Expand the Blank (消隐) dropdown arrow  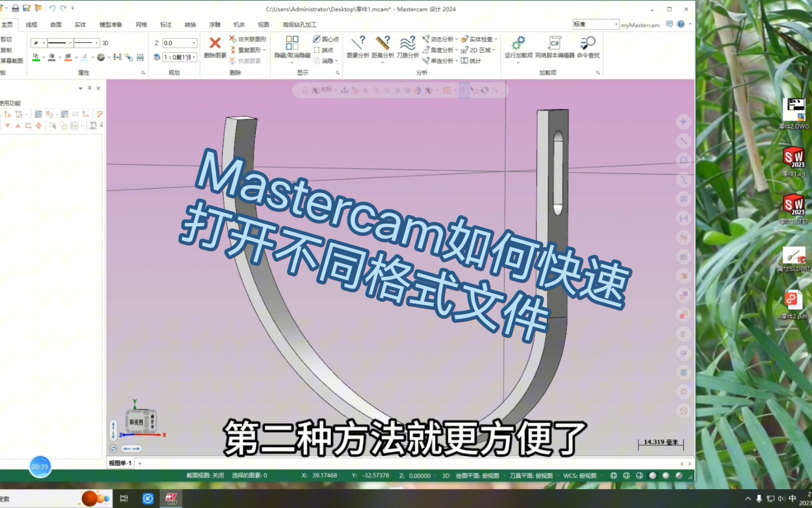click(336, 61)
